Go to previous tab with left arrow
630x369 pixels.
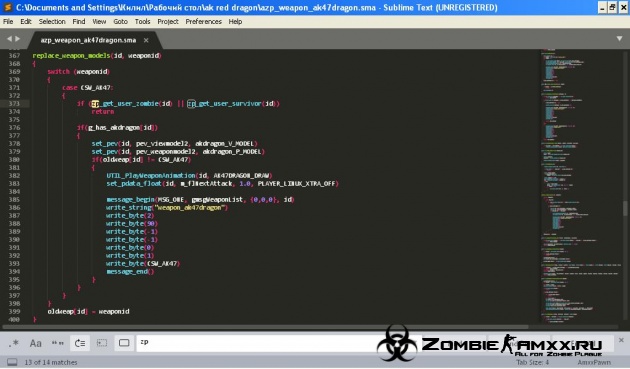point(9,39)
